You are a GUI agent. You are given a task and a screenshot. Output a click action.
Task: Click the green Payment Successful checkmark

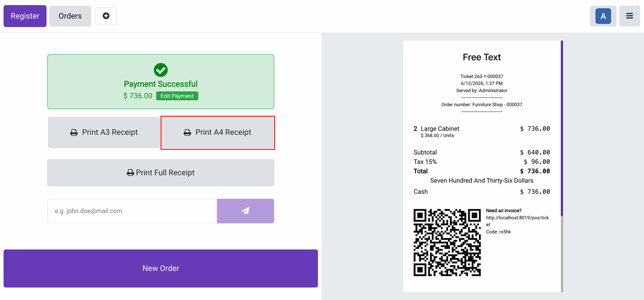161,70
